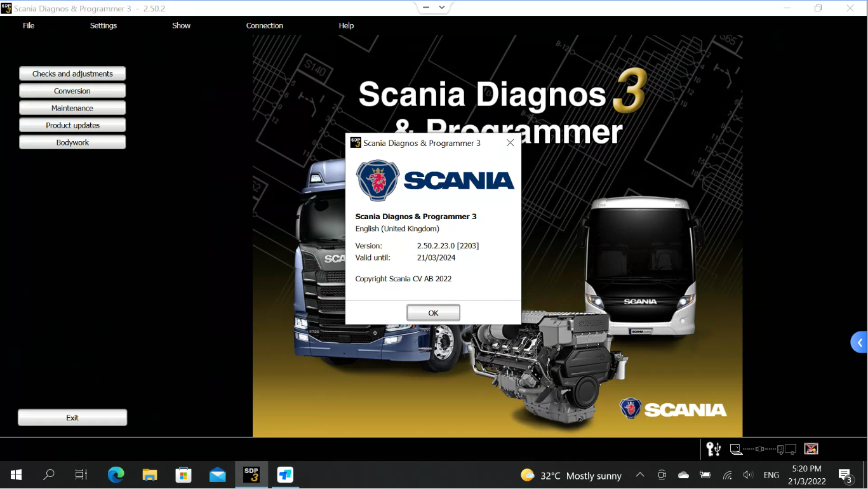Click the computer-to-vehicle connection status icon
Screen dimensions: 868x489
(763, 449)
